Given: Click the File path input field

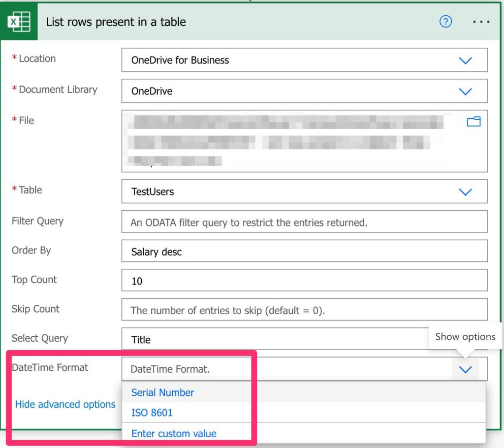Looking at the screenshot, I should tap(304, 141).
